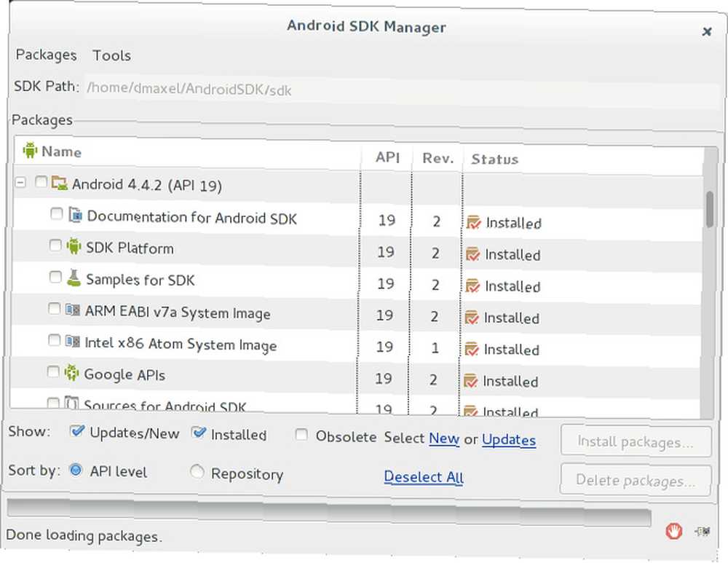Select Intel x86 Atom System Image checkbox
The width and height of the screenshot is (728, 563).
[54, 340]
